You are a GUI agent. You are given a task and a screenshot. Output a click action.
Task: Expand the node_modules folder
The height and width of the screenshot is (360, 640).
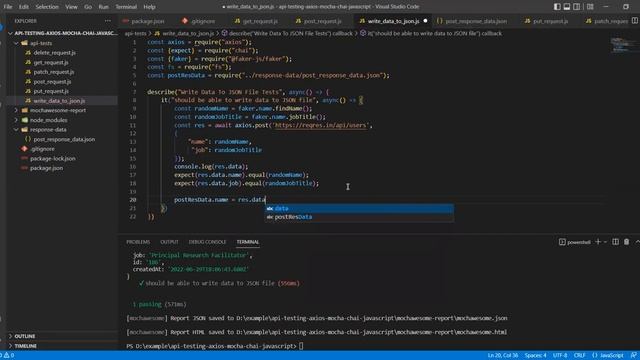[x=16, y=120]
